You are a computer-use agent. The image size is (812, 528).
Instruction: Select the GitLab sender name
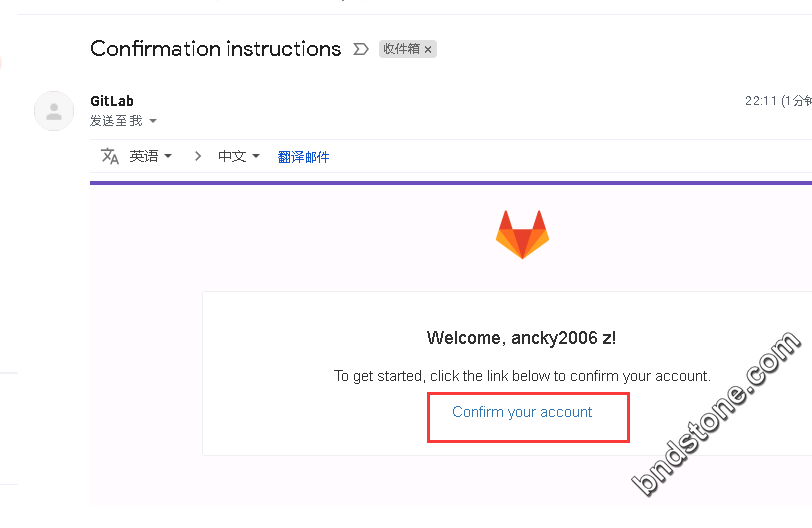coord(112,100)
